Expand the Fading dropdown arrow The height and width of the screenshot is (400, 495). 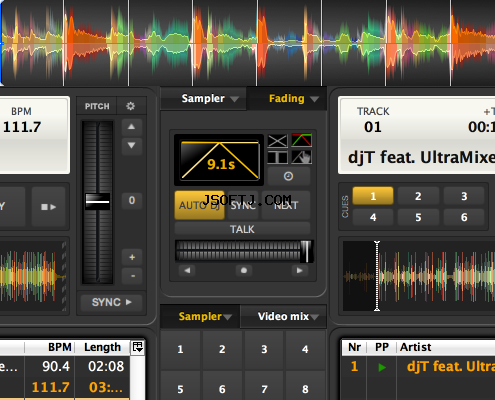tap(314, 99)
